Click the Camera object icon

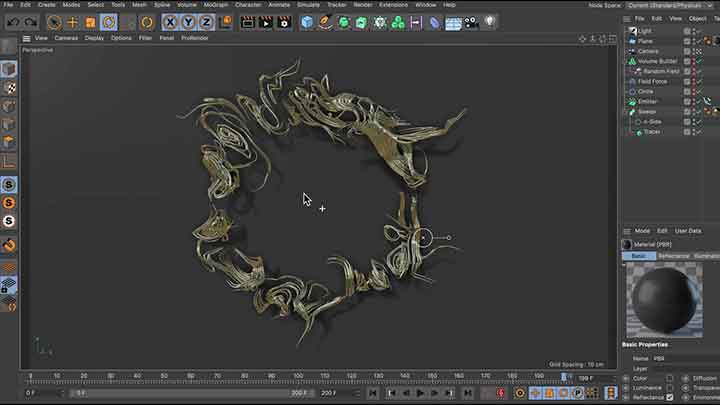point(471,22)
